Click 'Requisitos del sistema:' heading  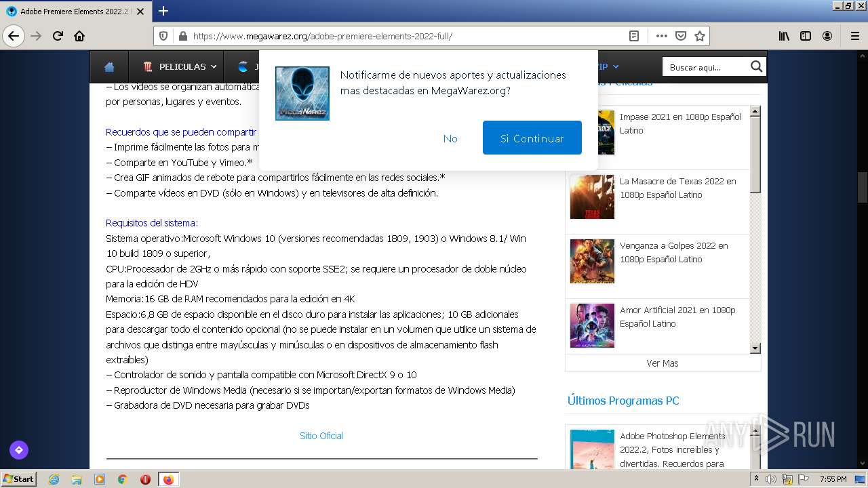tap(152, 223)
